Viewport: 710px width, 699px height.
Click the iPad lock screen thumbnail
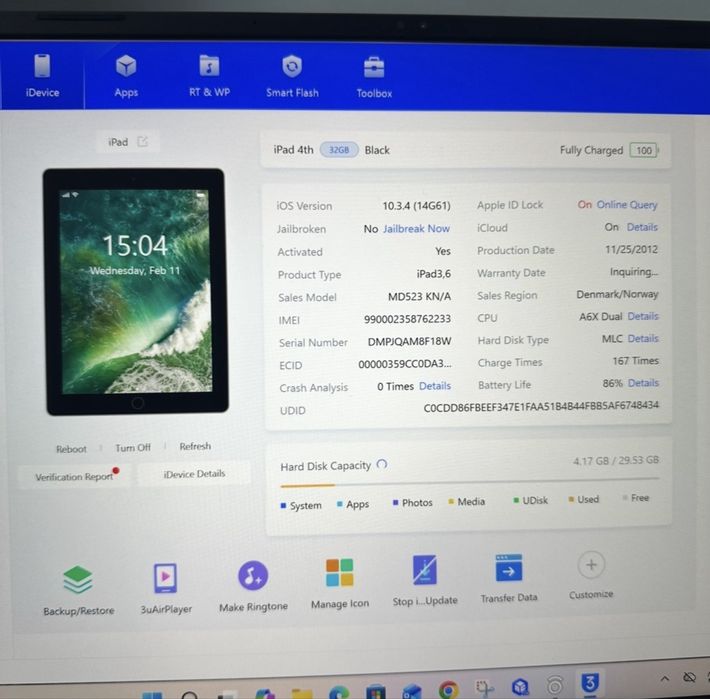[x=136, y=291]
